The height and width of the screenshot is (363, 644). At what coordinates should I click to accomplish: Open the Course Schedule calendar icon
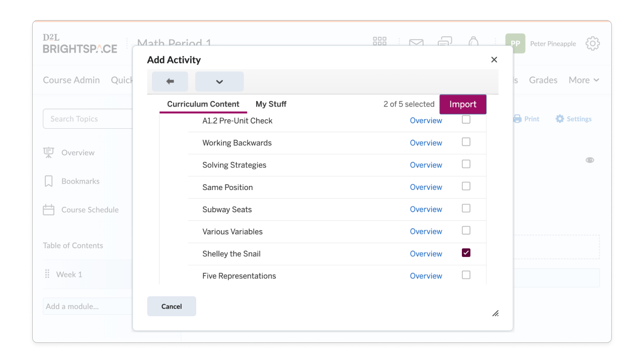coord(48,210)
